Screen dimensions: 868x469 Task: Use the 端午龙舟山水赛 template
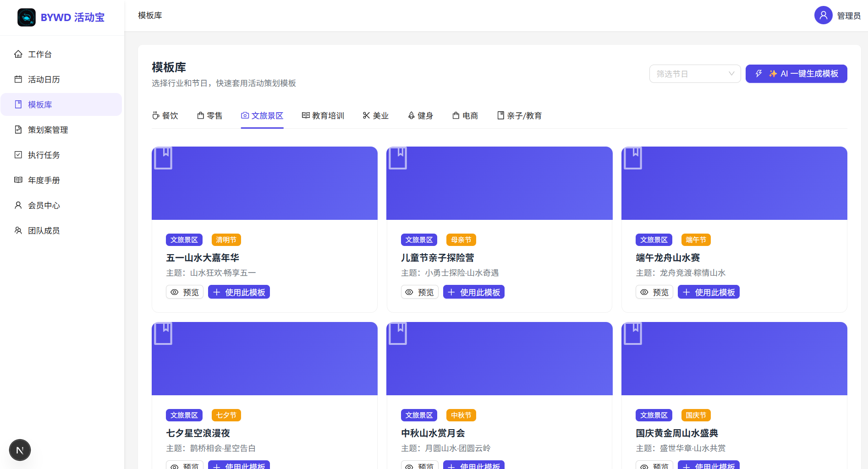[709, 292]
